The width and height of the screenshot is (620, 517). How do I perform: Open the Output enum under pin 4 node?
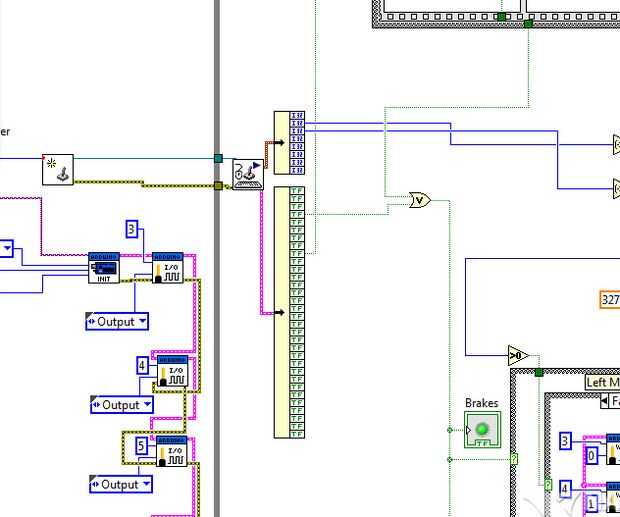coord(122,405)
